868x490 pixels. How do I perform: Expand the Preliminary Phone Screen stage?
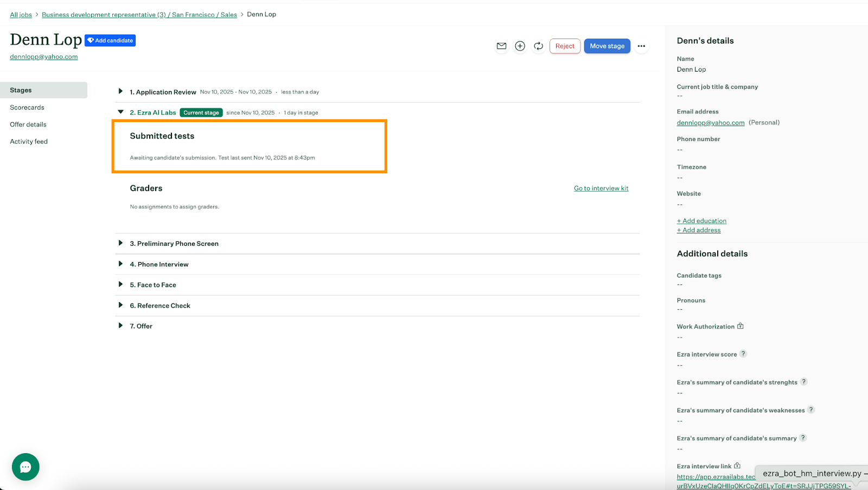coord(120,243)
